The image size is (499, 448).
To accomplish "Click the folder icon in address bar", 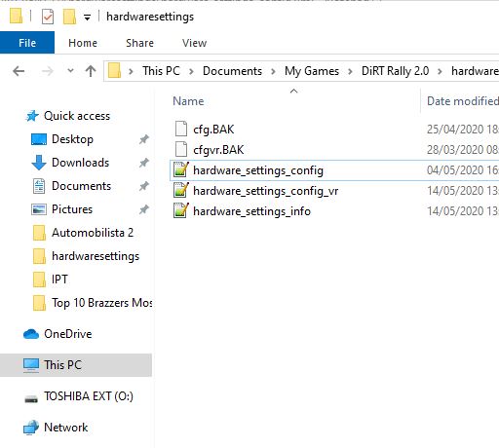I will (x=114, y=70).
